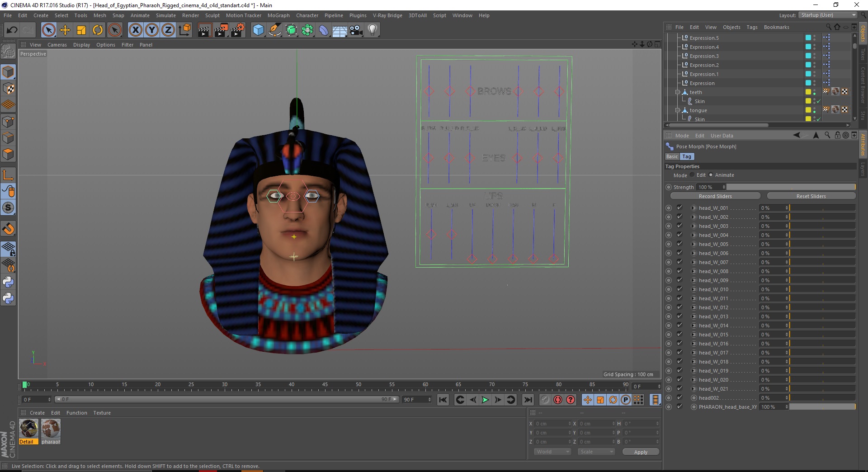Image resolution: width=868 pixels, height=472 pixels.
Task: Toggle checkmark for head_W_001 morph
Action: coord(679,208)
